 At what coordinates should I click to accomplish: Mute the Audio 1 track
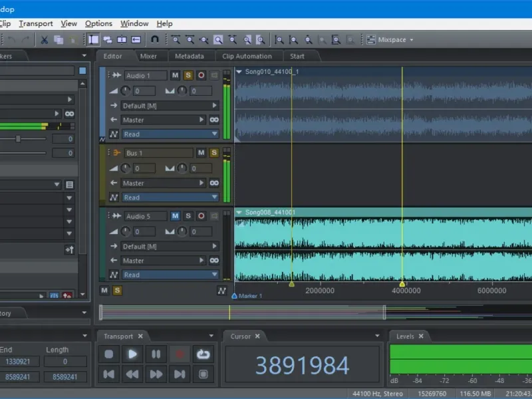pos(175,76)
